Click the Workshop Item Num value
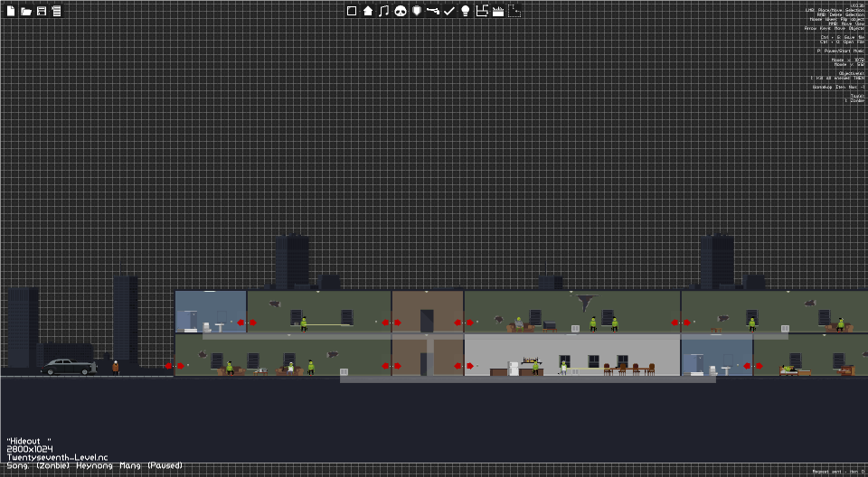 point(839,87)
